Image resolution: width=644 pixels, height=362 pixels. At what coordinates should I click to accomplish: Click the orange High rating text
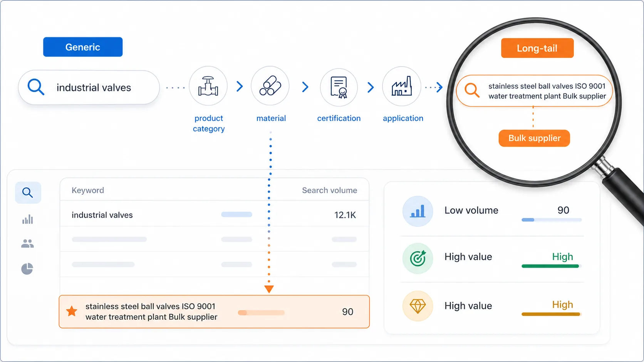[x=562, y=305]
